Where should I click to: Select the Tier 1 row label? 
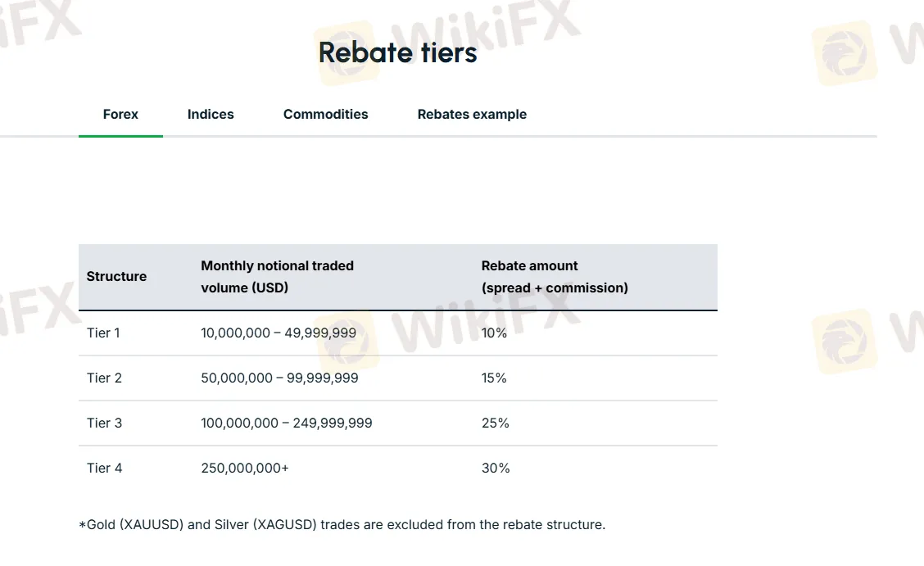(x=103, y=333)
